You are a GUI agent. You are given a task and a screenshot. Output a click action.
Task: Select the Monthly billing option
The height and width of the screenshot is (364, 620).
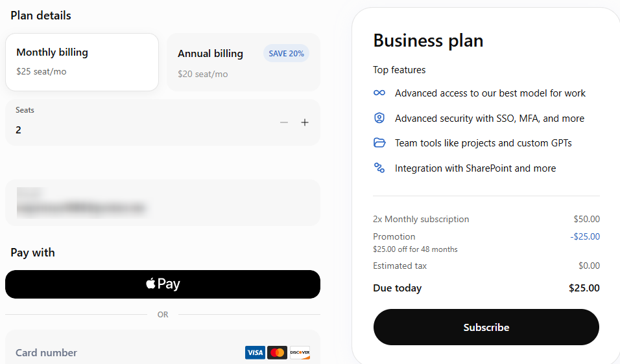point(82,62)
